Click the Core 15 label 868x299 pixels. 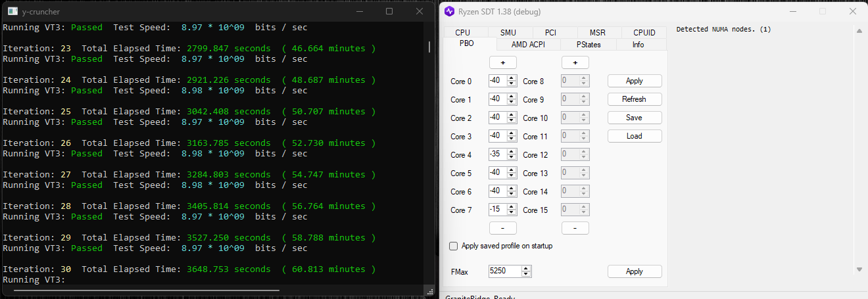click(535, 210)
